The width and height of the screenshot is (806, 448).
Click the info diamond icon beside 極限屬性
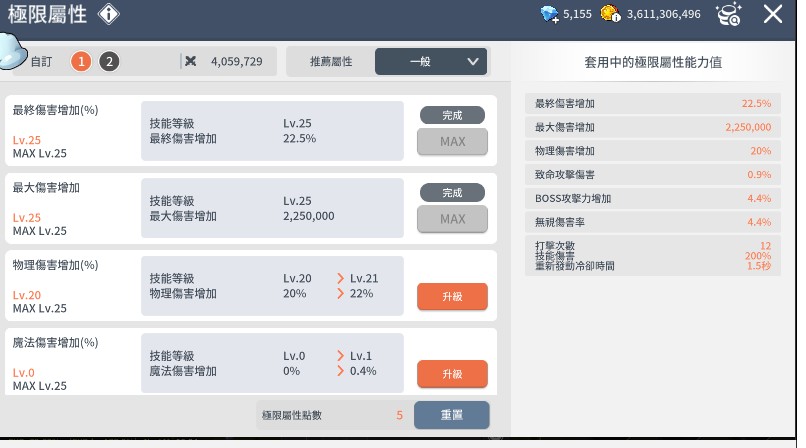coord(109,14)
